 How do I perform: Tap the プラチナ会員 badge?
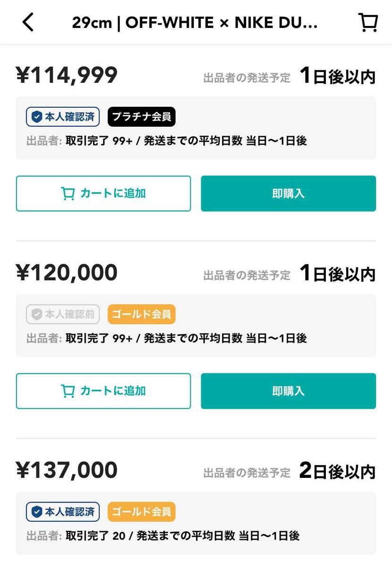point(142,117)
